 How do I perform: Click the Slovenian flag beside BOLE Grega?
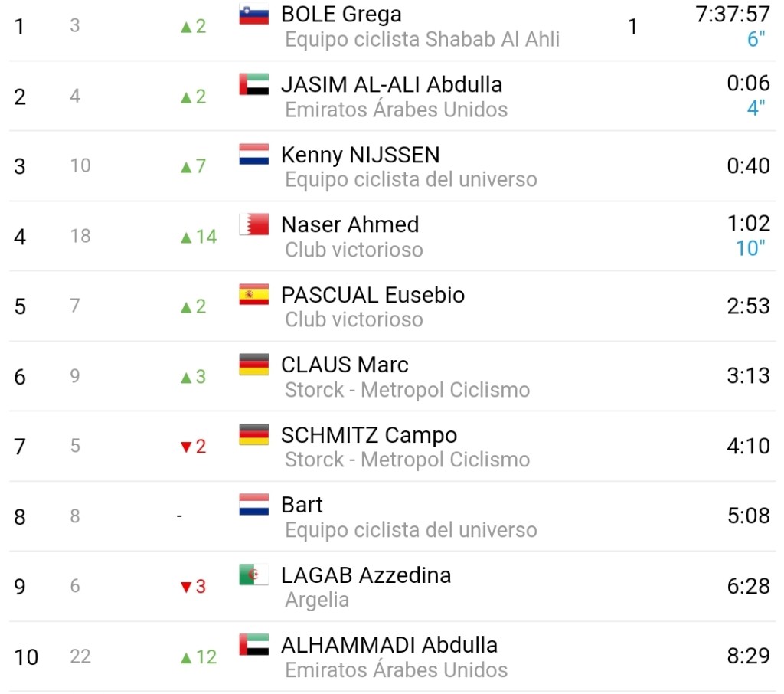[253, 15]
